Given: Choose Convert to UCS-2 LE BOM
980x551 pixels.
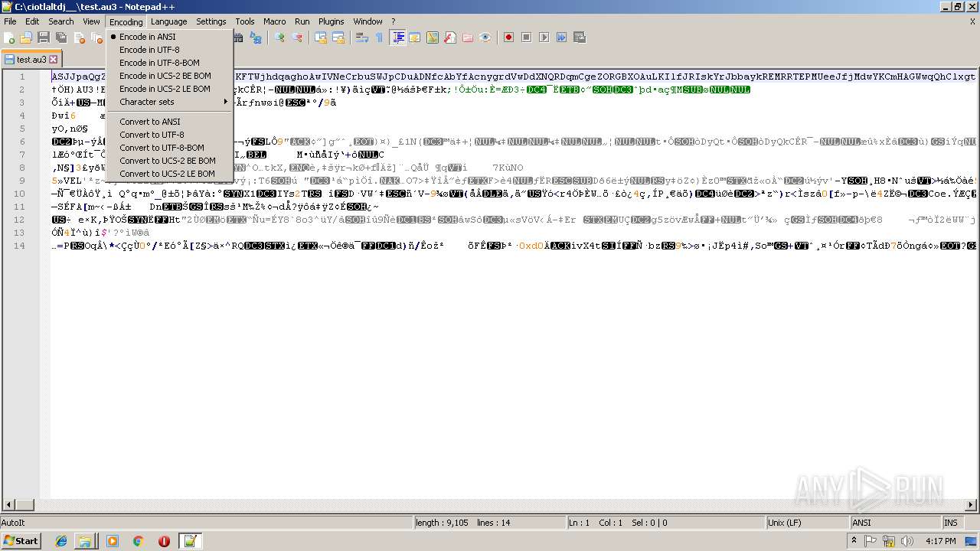Looking at the screenshot, I should coord(169,174).
